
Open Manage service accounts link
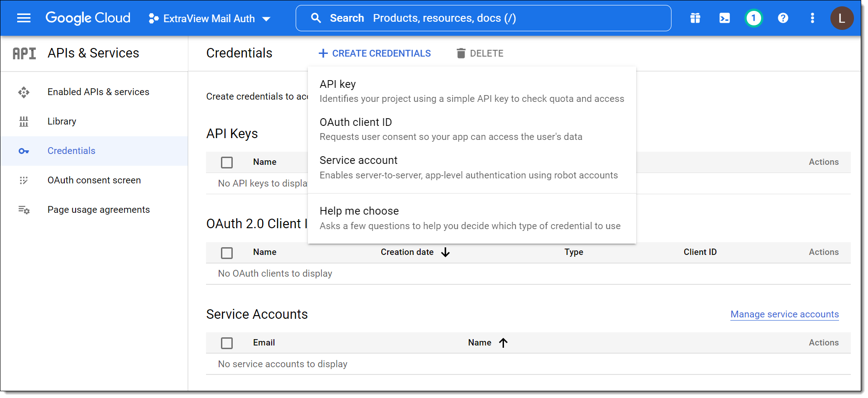coord(785,314)
